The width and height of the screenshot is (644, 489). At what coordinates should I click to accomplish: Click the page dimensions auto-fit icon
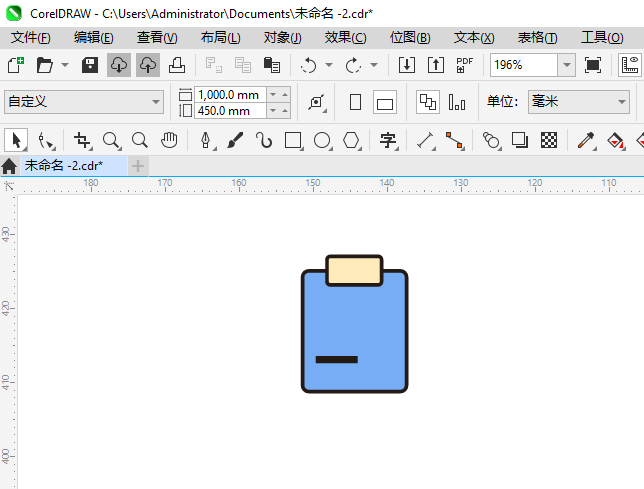pyautogui.click(x=317, y=102)
